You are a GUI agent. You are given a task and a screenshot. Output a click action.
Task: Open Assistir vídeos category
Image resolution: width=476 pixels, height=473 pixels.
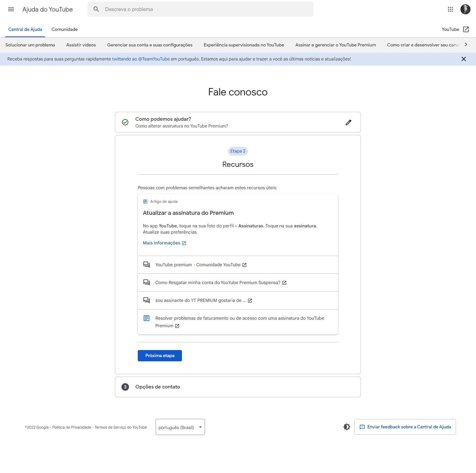point(81,45)
